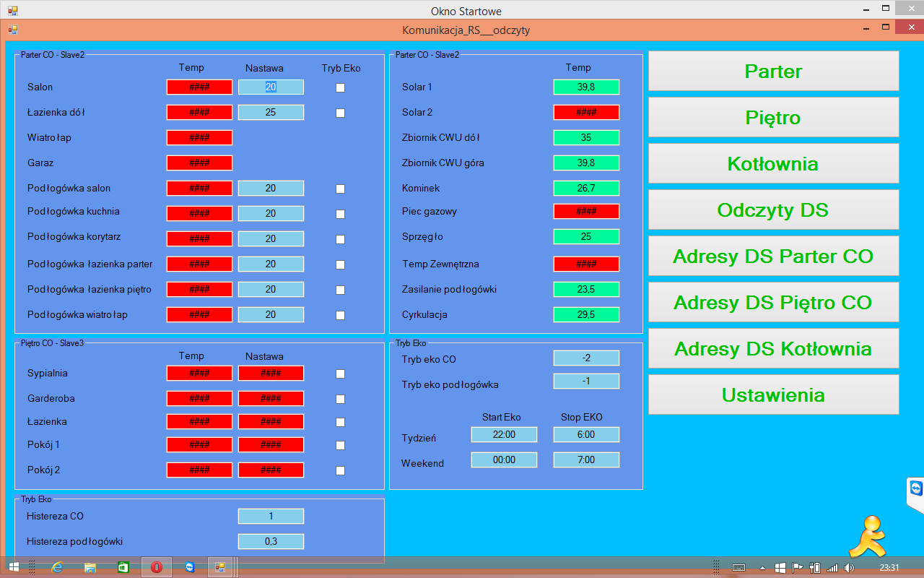924x578 pixels.
Task: Click the Zbiornik CWU góra temperature value
Action: [x=586, y=163]
